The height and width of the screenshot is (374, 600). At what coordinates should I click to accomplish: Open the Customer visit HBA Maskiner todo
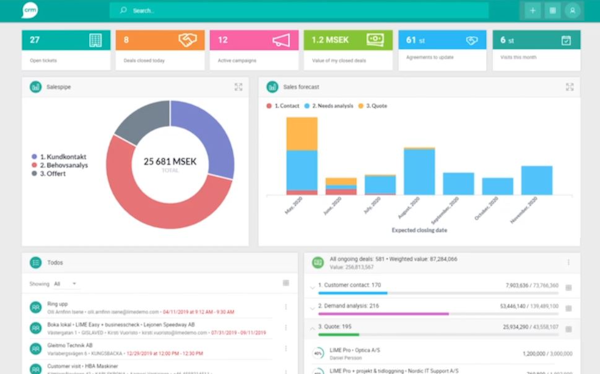pos(151,368)
